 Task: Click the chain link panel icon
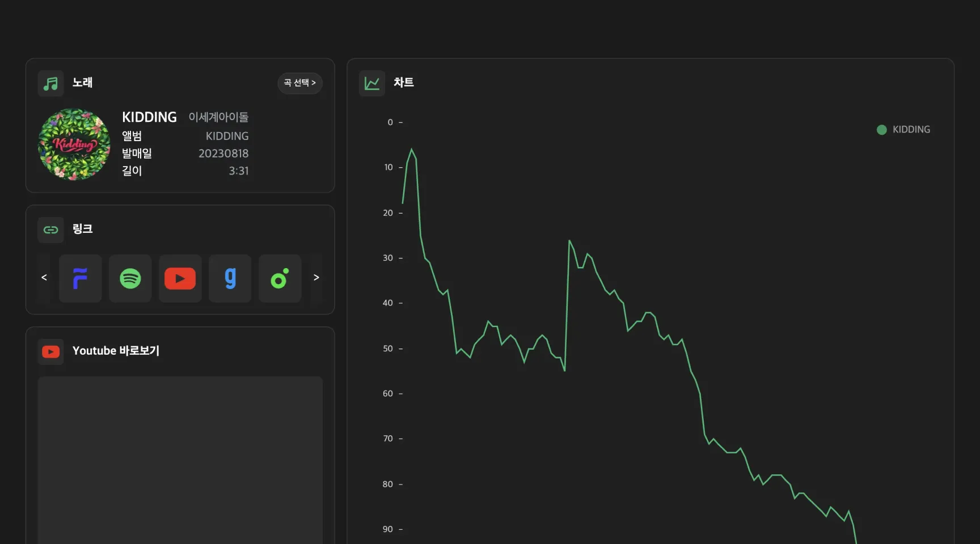click(51, 229)
